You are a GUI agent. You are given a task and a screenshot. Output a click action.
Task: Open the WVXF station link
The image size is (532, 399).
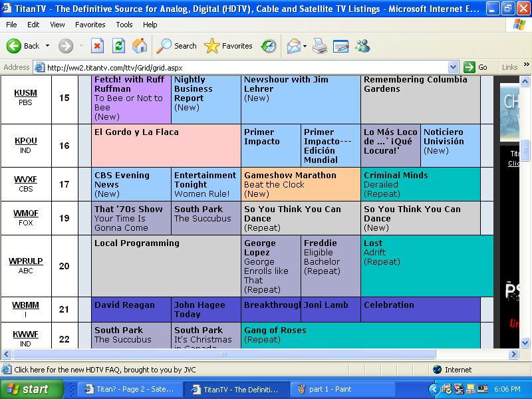point(25,179)
